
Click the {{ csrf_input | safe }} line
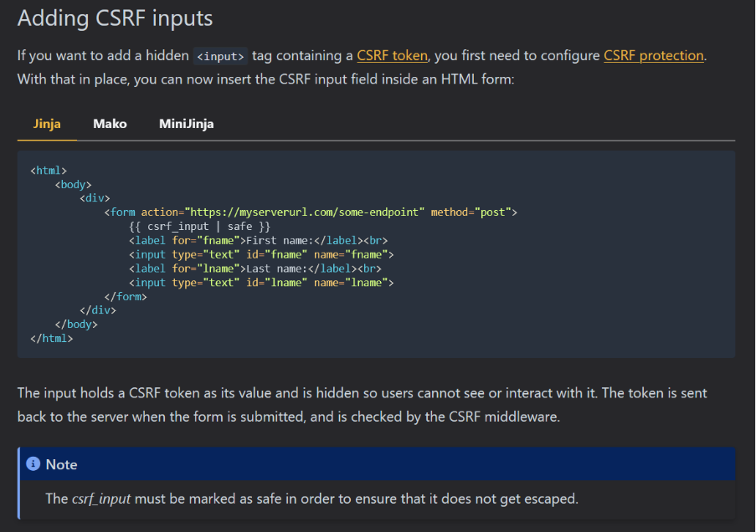click(199, 227)
